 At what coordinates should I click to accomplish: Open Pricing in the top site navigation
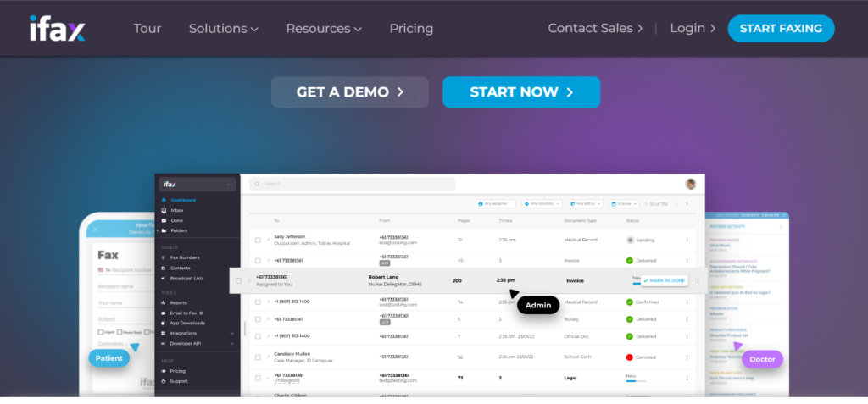point(411,28)
